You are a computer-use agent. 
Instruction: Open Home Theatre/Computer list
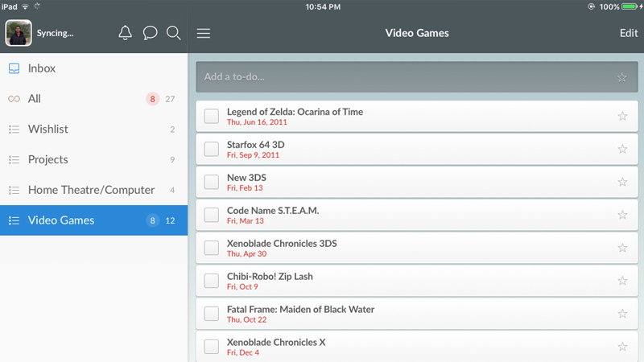tap(93, 190)
